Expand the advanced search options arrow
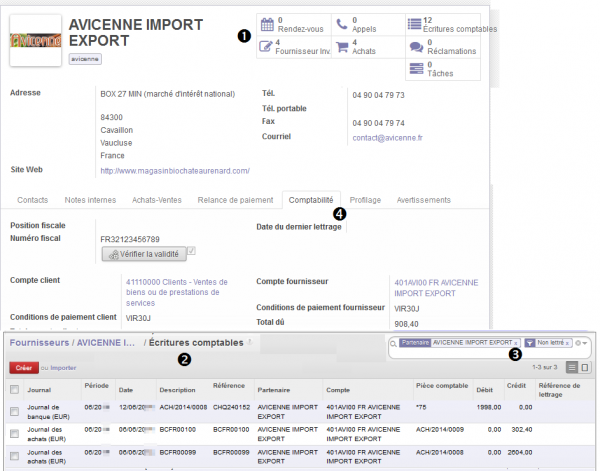Viewport: 600px width, 471px height. coord(585,343)
